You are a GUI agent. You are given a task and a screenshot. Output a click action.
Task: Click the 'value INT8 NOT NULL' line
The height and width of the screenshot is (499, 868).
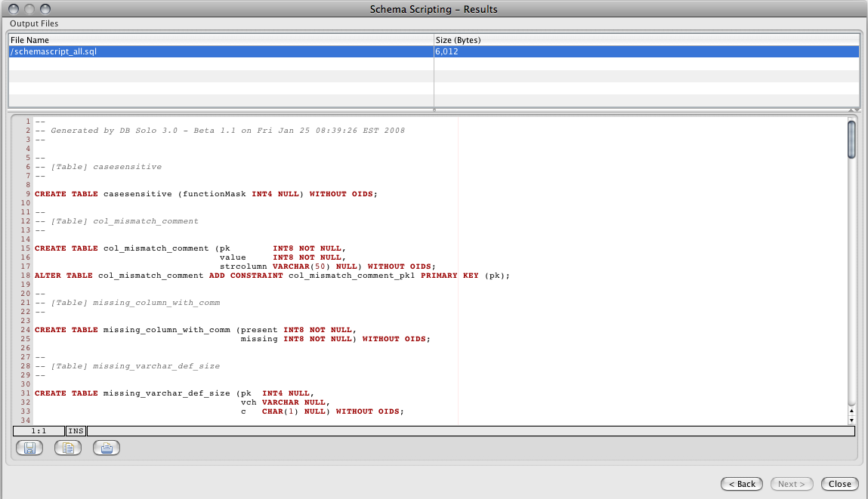[x=283, y=257]
